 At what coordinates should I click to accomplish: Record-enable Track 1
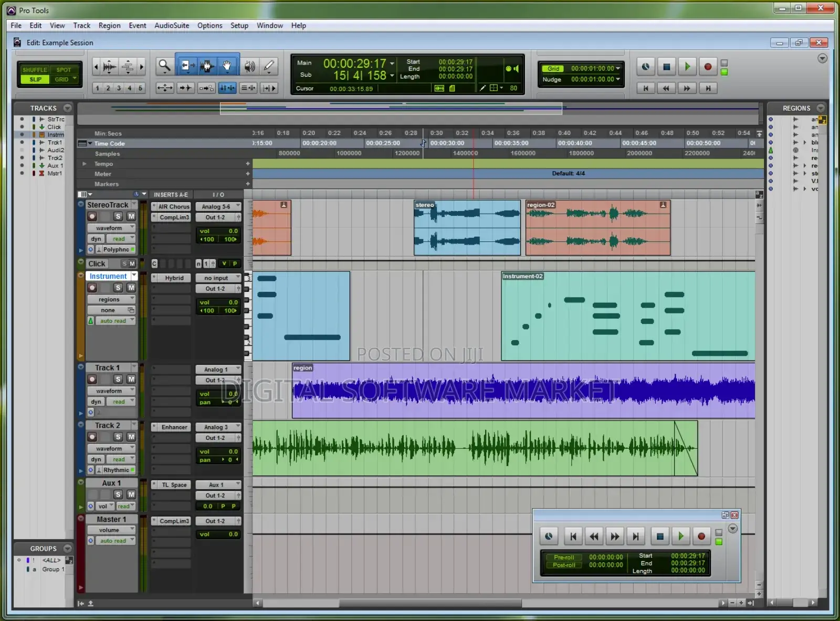click(92, 379)
